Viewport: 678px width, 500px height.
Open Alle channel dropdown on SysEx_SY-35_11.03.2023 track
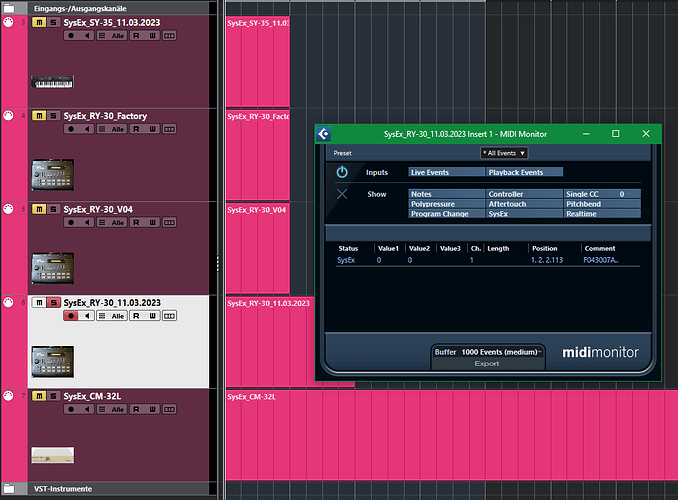click(x=117, y=35)
